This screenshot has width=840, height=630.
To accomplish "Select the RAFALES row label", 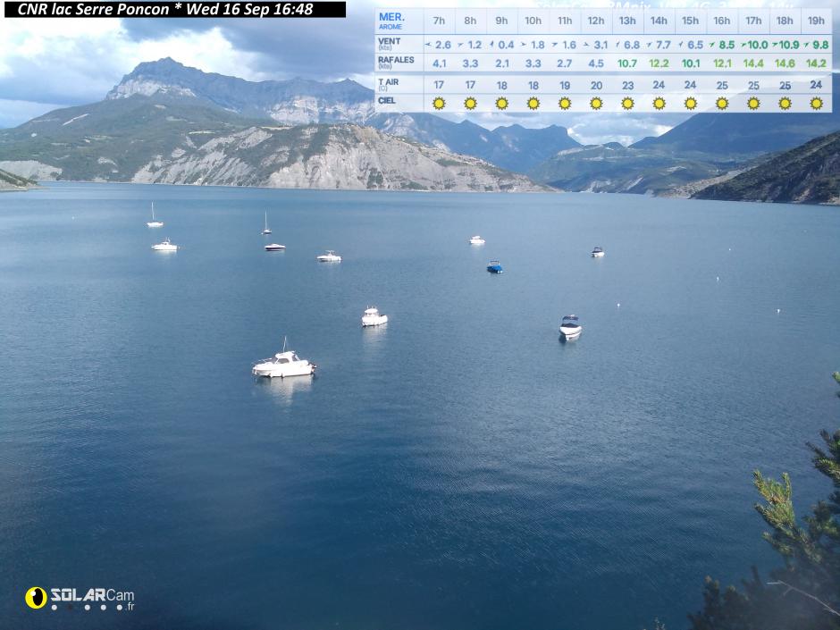I will 396,63.
